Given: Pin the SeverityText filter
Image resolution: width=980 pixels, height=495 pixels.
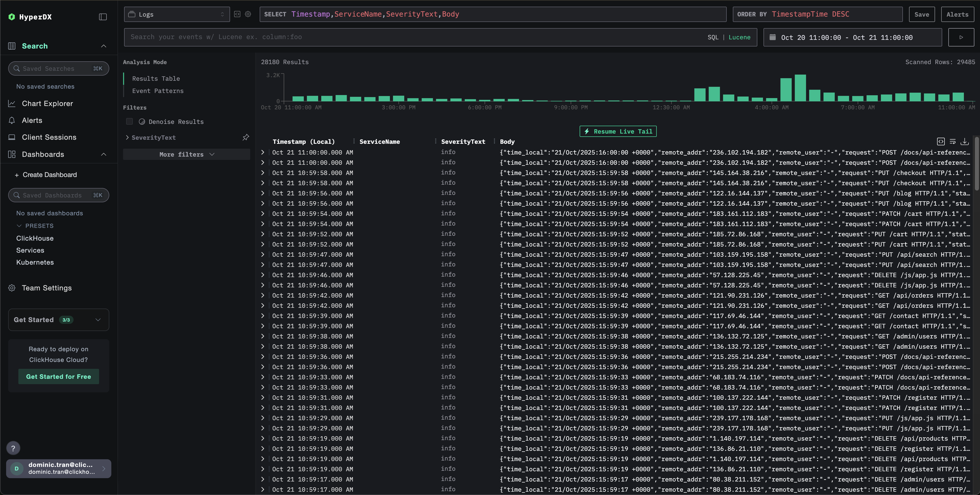Looking at the screenshot, I should [246, 137].
